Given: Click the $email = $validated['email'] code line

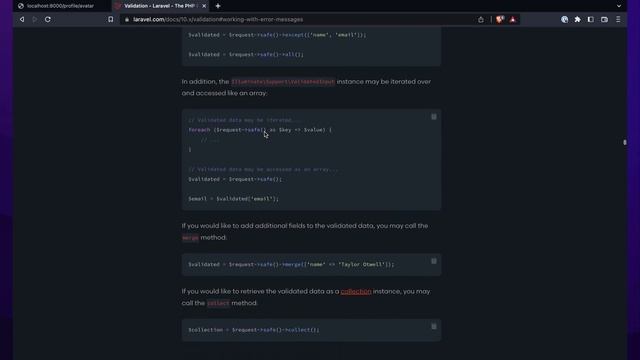Looking at the screenshot, I should click(x=233, y=199).
